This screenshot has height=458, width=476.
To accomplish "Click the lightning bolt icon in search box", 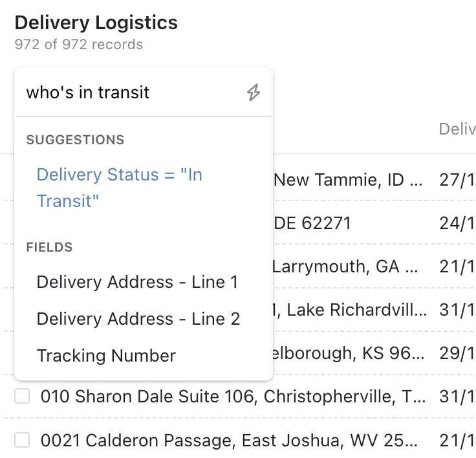I will [x=254, y=93].
